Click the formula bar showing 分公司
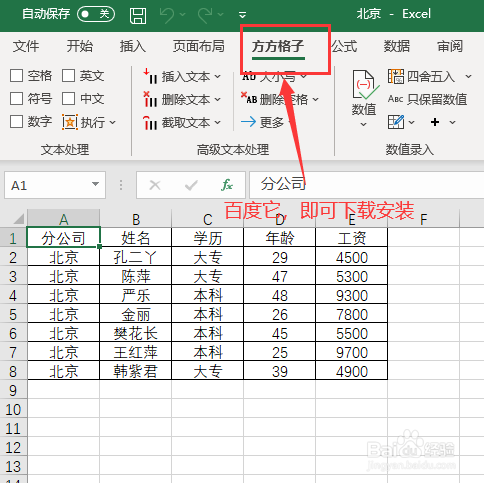Viewport: 484px width, 483px height. pyautogui.click(x=367, y=185)
